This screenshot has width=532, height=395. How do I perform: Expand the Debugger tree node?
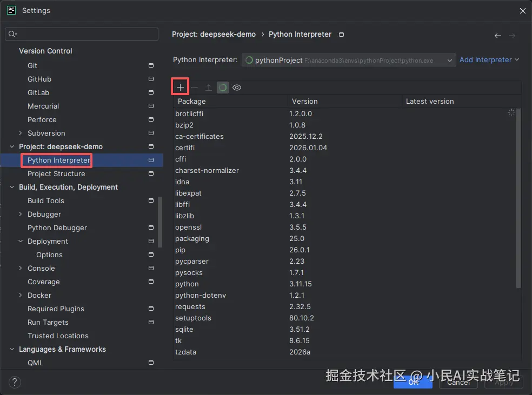click(x=21, y=214)
